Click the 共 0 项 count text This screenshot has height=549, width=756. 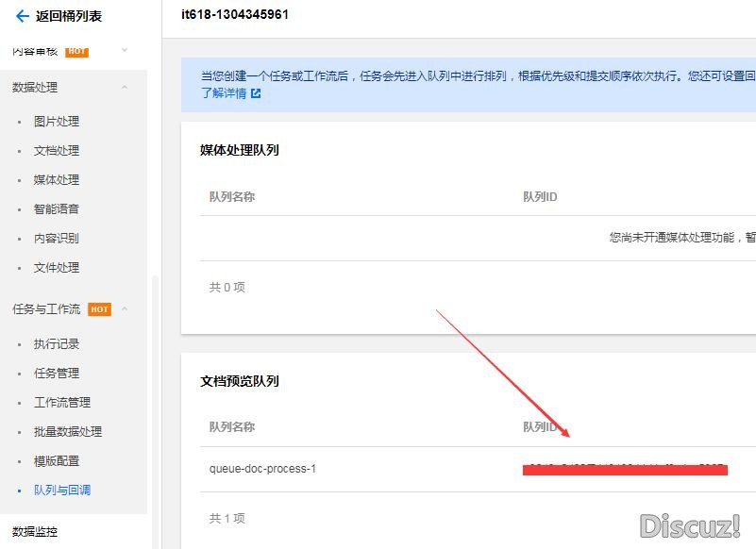coord(227,288)
